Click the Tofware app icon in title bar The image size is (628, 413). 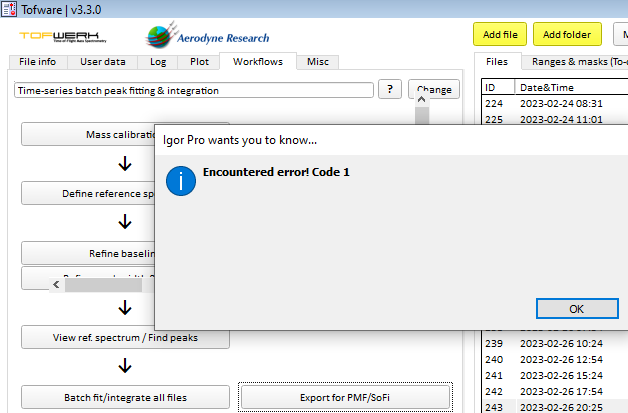[x=11, y=9]
